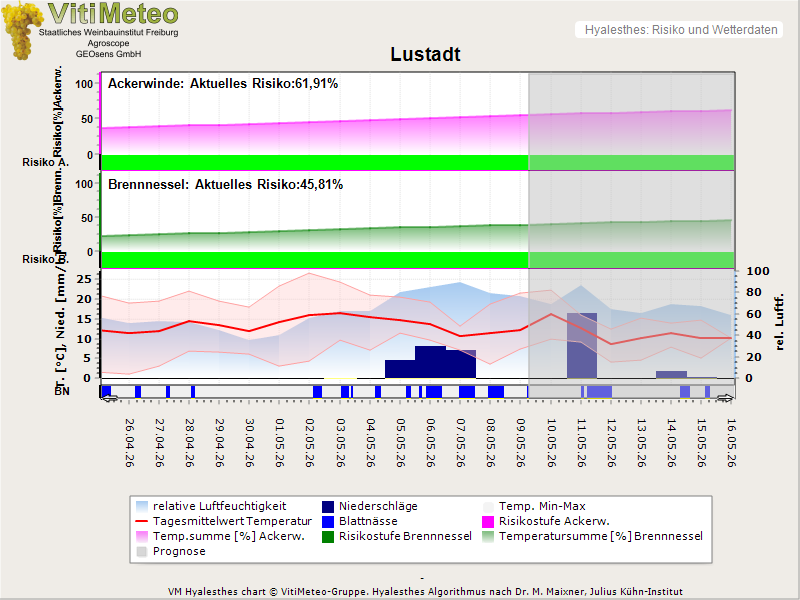Click the 14.05.26 date label
Screen dimensions: 800x600
[672, 443]
